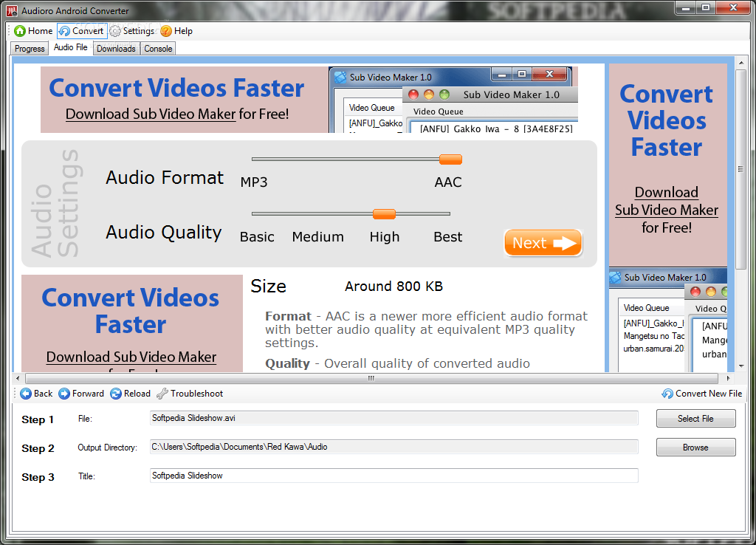This screenshot has height=545, width=756.
Task: Click the Home toolbar label
Action: [x=40, y=31]
